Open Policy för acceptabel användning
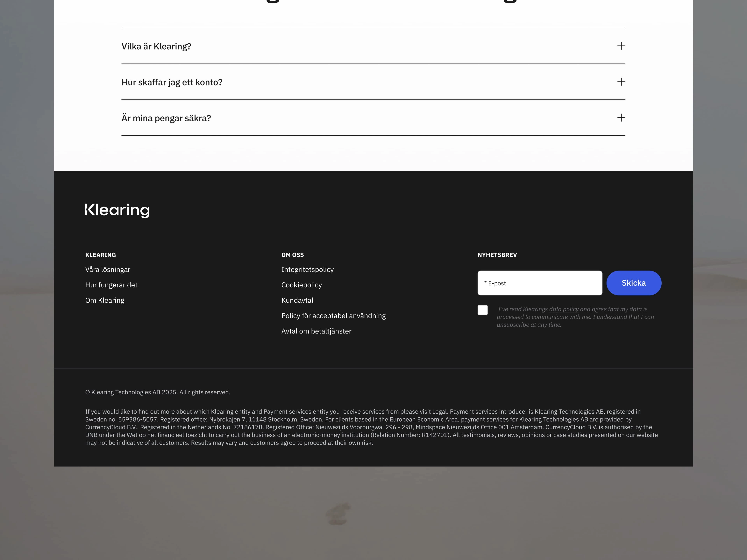This screenshot has width=747, height=560. tap(333, 316)
